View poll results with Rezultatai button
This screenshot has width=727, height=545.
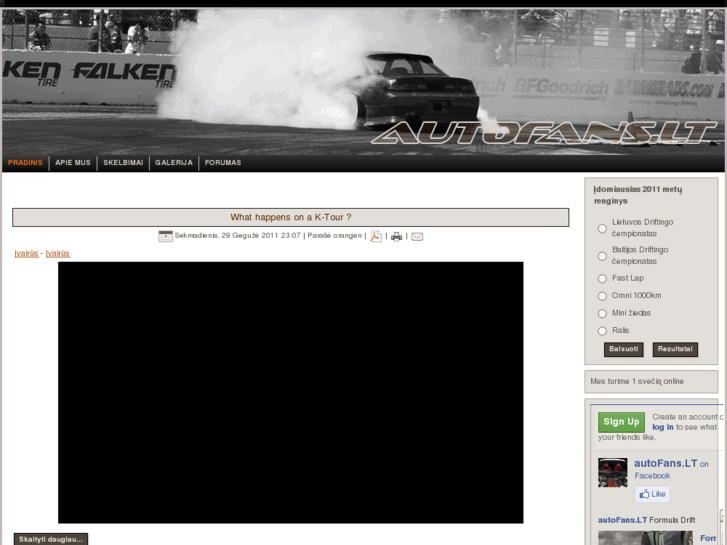(x=675, y=349)
